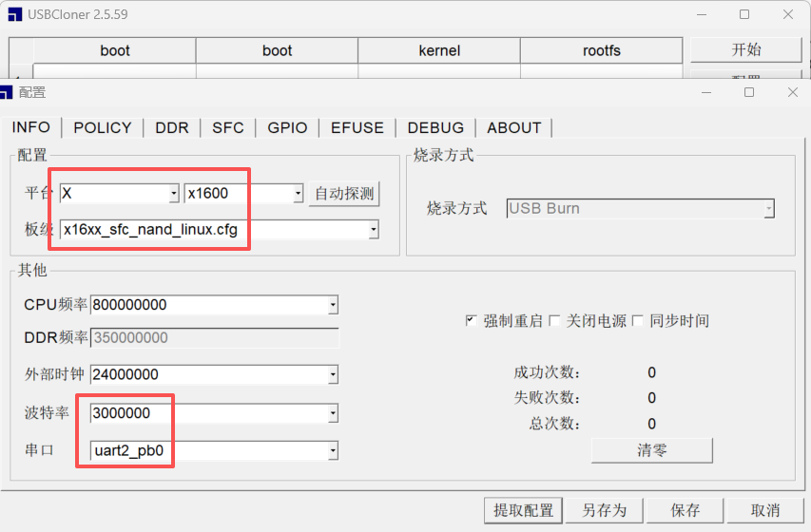The height and width of the screenshot is (532, 811).
Task: Click the 总次数 count value
Action: pos(651,424)
